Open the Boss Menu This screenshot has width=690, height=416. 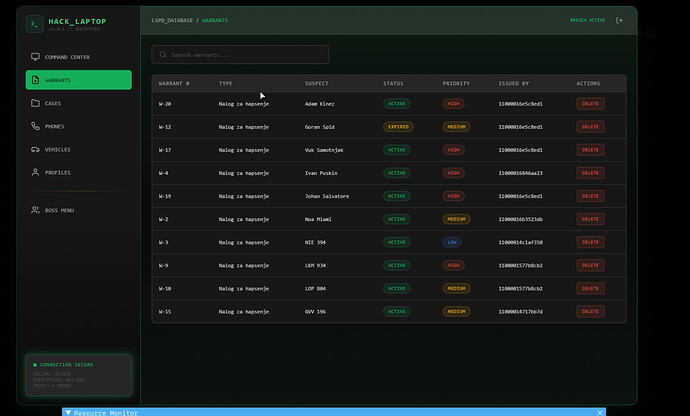78,210
